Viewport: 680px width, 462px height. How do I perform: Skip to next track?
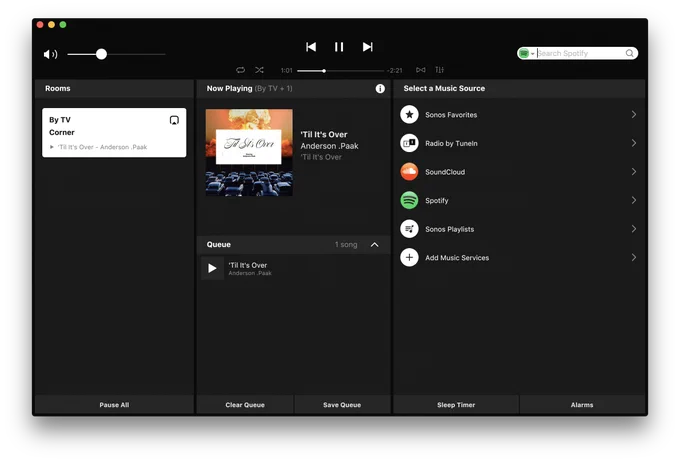[x=367, y=47]
